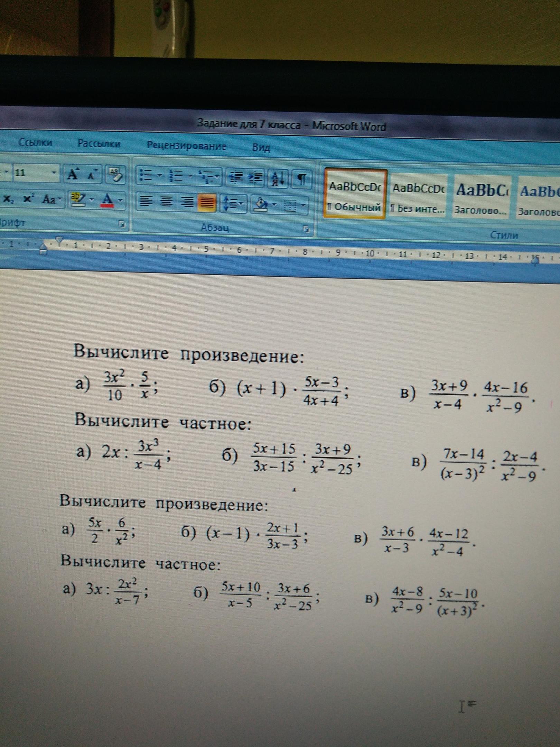Click the shading paint bucket icon
Viewport: 560px width, 747px height.
[261, 204]
